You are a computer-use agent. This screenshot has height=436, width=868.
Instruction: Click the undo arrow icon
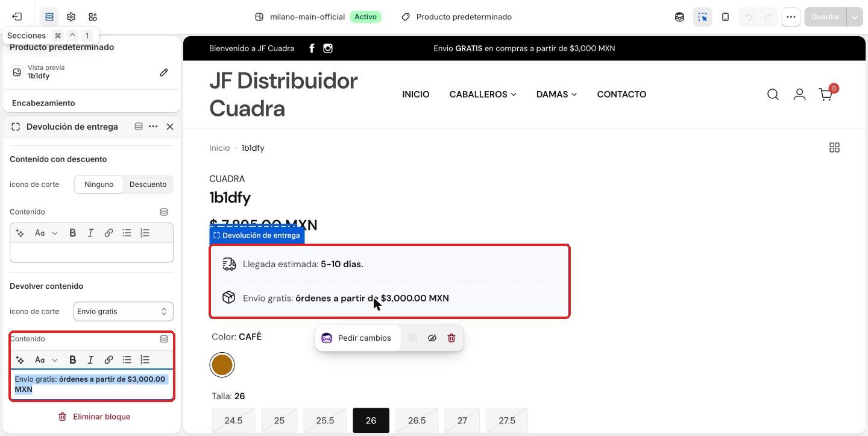coord(748,17)
